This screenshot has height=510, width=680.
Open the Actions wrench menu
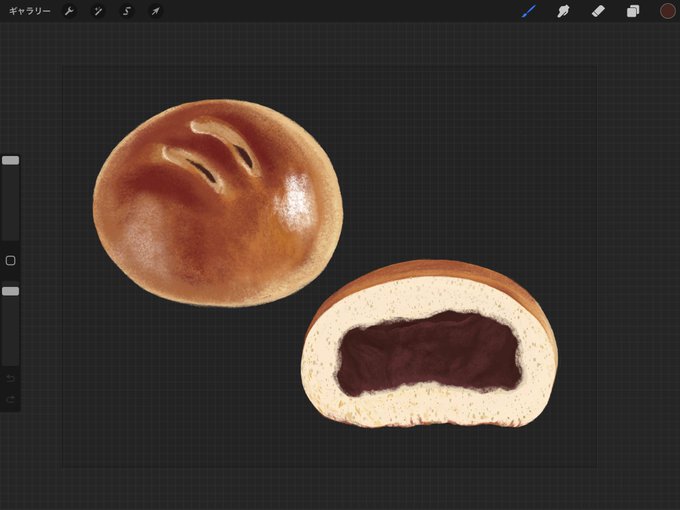point(69,11)
